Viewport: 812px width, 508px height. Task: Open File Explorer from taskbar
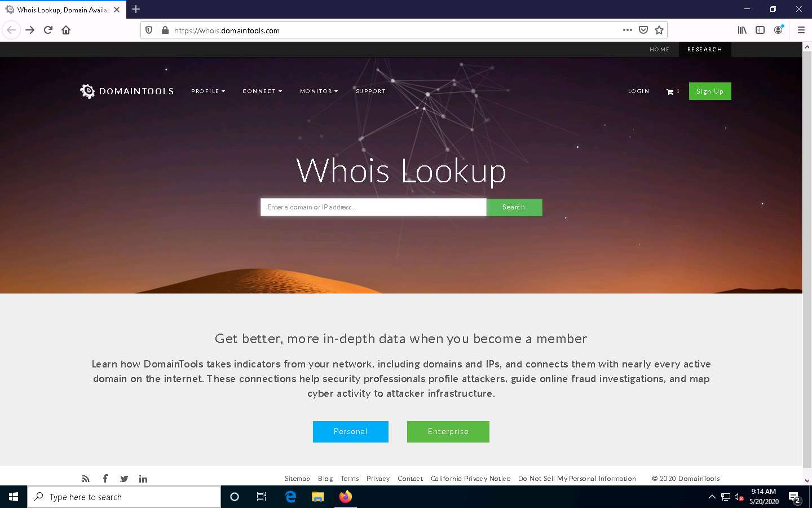318,497
